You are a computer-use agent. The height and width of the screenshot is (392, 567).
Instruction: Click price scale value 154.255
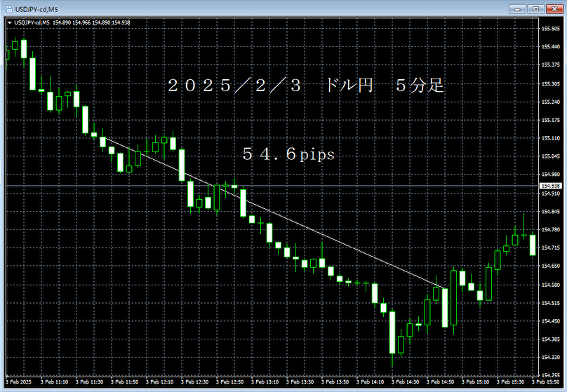[551, 375]
